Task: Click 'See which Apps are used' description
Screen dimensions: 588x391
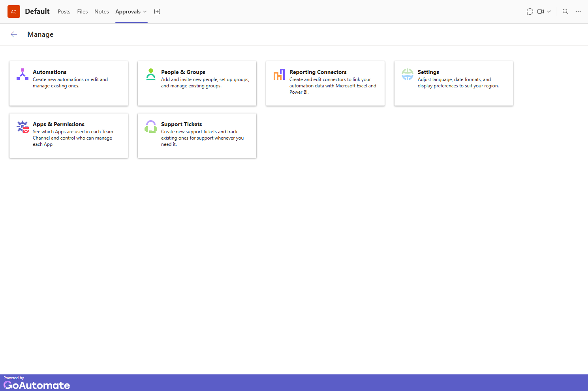Action: point(73,138)
